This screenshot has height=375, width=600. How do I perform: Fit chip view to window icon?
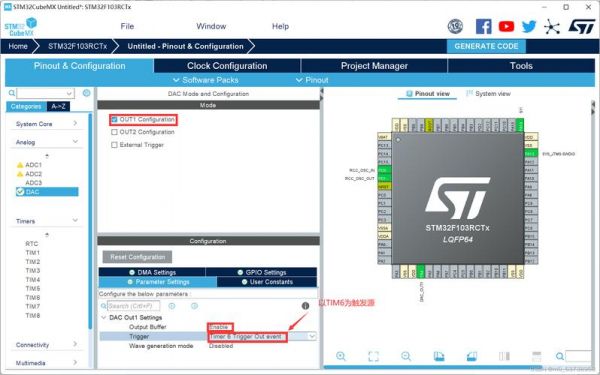(373, 356)
